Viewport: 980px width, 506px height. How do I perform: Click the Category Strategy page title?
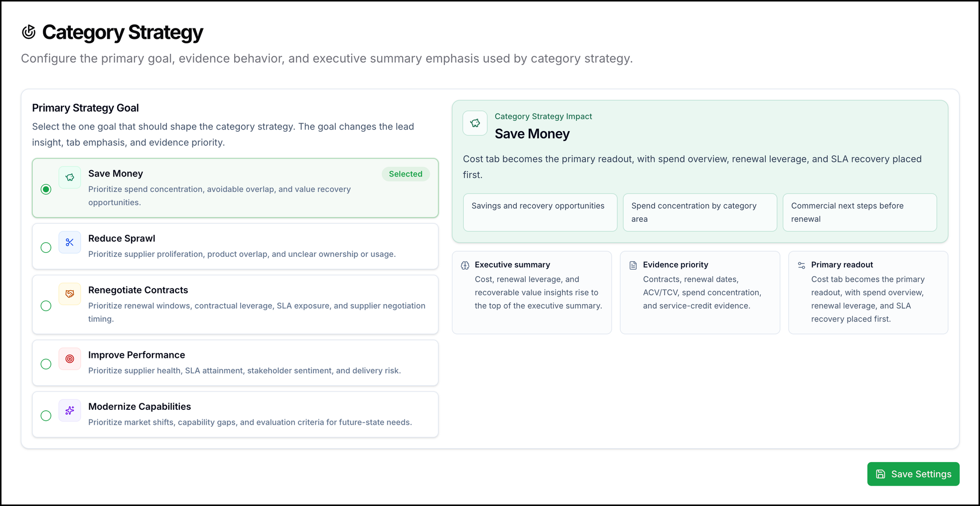[123, 32]
